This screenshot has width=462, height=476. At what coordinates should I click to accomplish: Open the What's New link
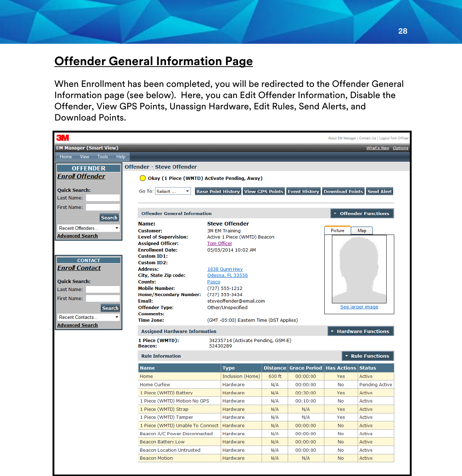click(378, 148)
